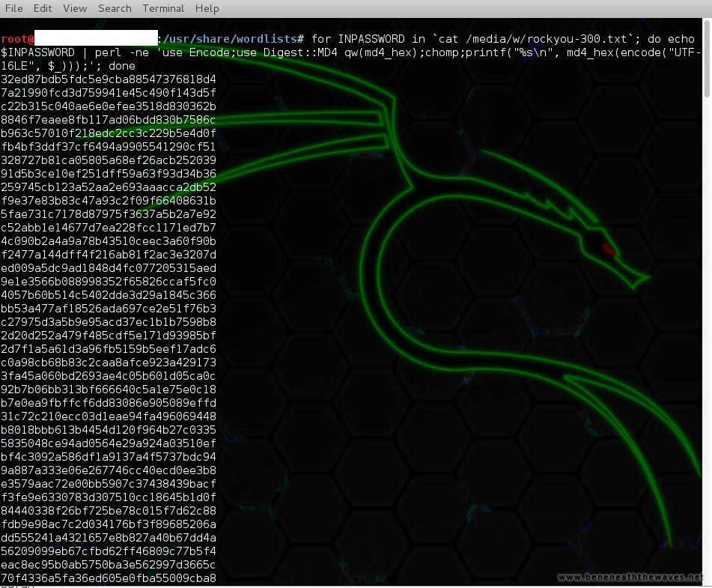Select the hash starting with "b8018bbb"

pyautogui.click(x=109, y=430)
